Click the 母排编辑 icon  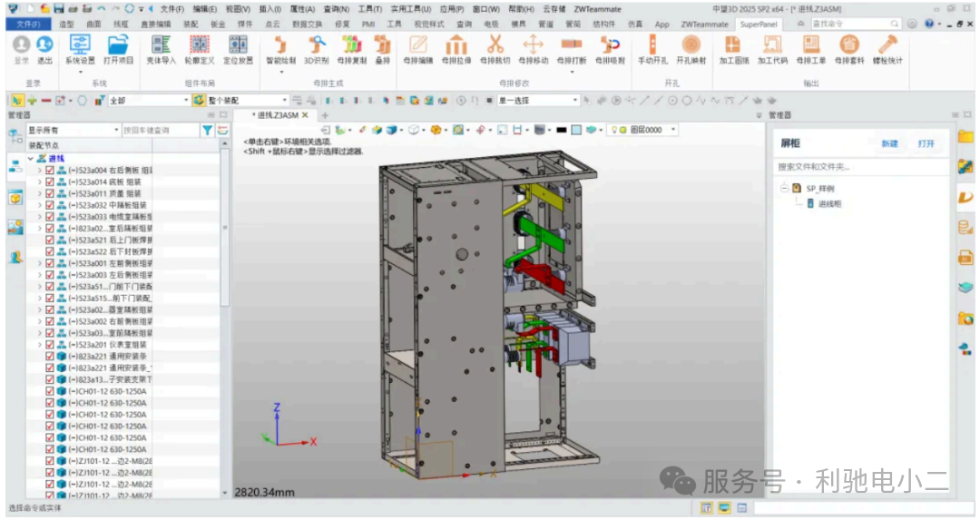[418, 45]
